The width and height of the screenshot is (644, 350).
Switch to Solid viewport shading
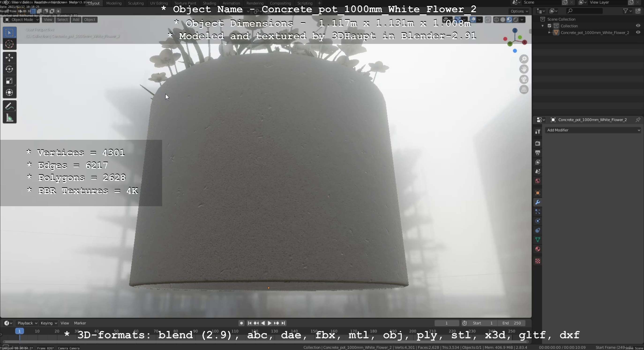point(503,19)
